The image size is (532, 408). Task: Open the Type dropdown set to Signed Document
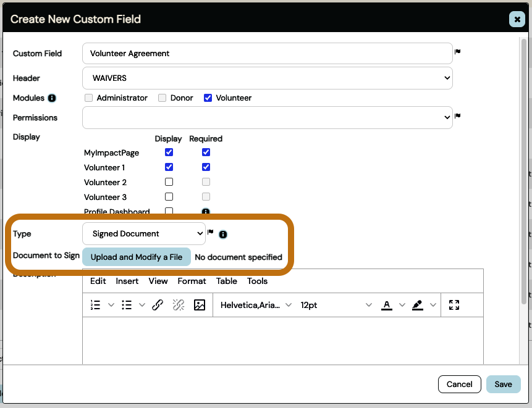pyautogui.click(x=143, y=234)
